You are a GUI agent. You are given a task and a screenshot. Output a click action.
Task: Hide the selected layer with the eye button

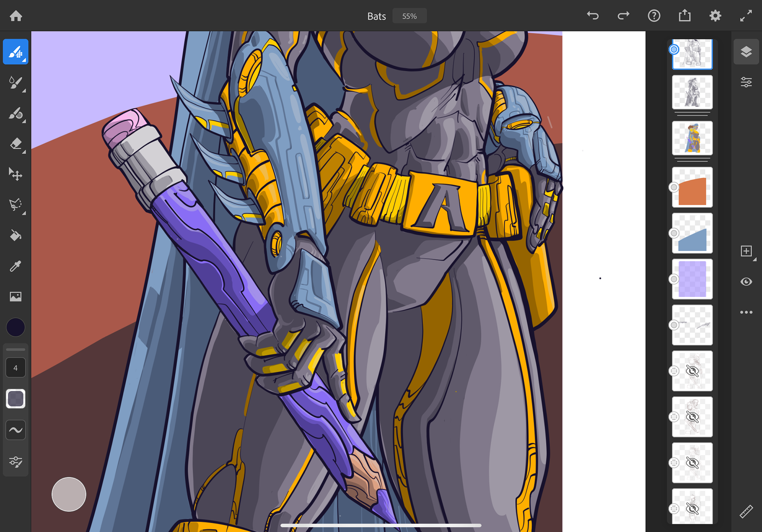click(x=746, y=282)
